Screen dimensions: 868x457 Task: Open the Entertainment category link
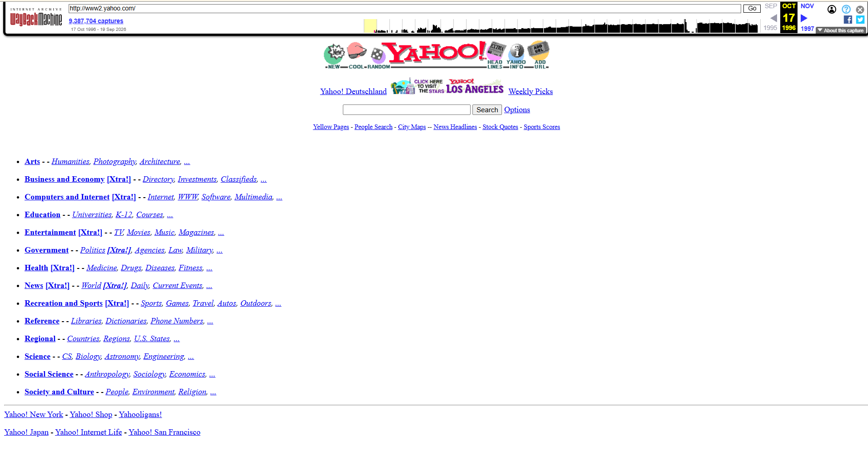pyautogui.click(x=50, y=232)
